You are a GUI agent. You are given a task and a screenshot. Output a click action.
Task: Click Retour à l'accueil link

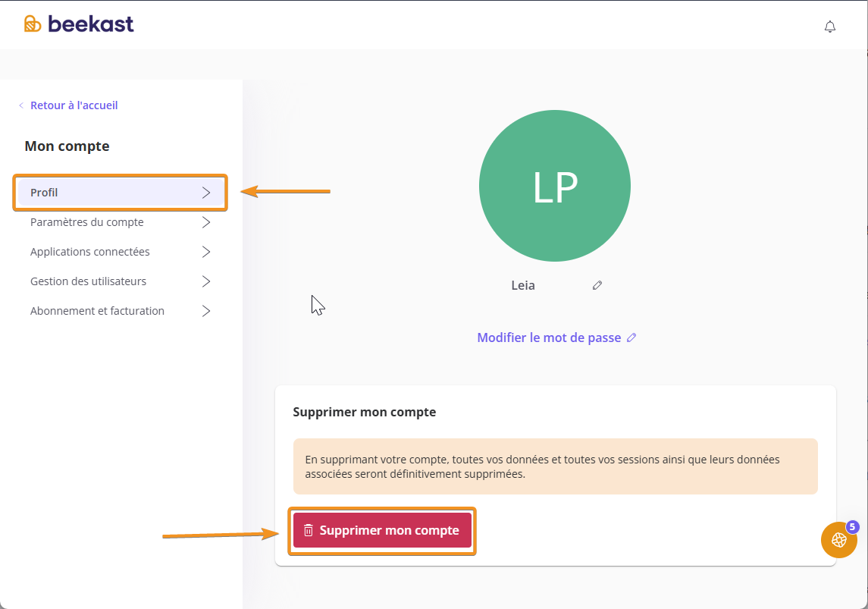(74, 105)
